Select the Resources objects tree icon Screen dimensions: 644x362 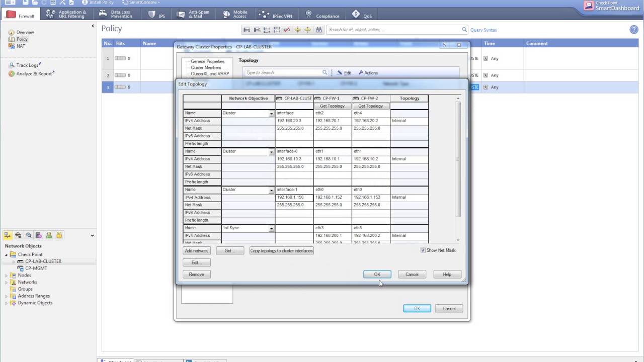(x=28, y=235)
